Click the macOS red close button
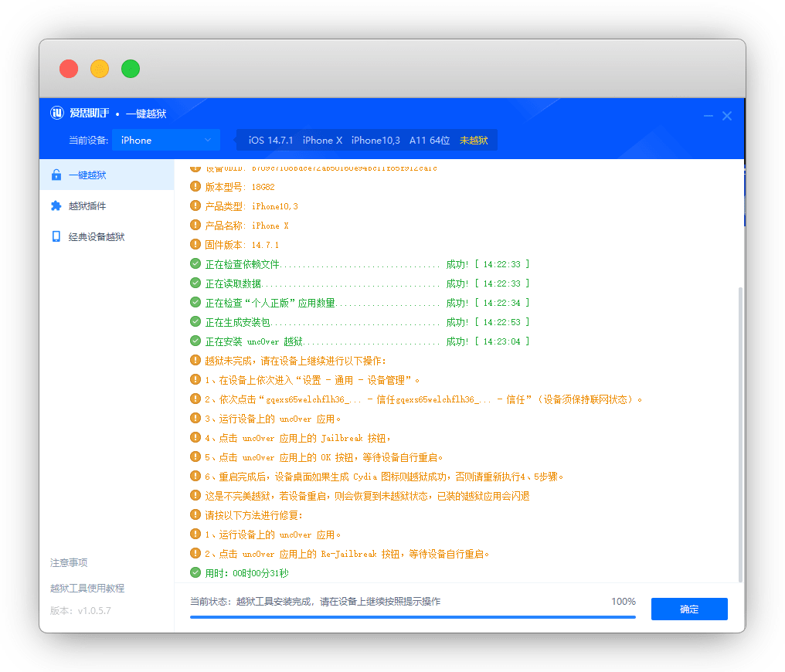 (x=69, y=69)
